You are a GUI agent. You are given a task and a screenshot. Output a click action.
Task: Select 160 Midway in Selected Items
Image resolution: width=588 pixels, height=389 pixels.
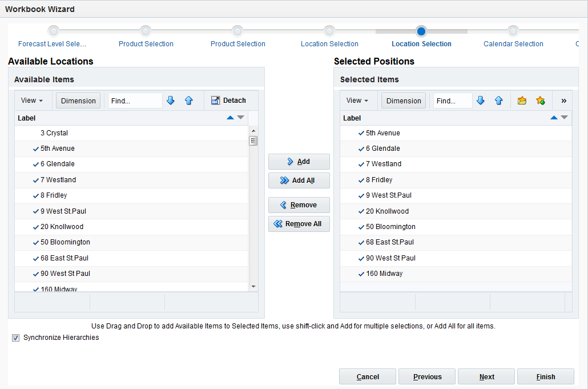coord(456,274)
